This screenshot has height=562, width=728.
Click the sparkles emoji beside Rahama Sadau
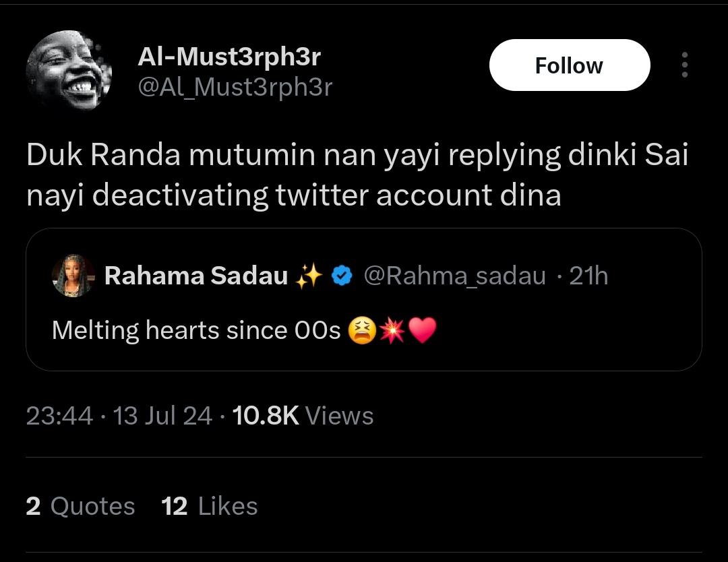(309, 276)
